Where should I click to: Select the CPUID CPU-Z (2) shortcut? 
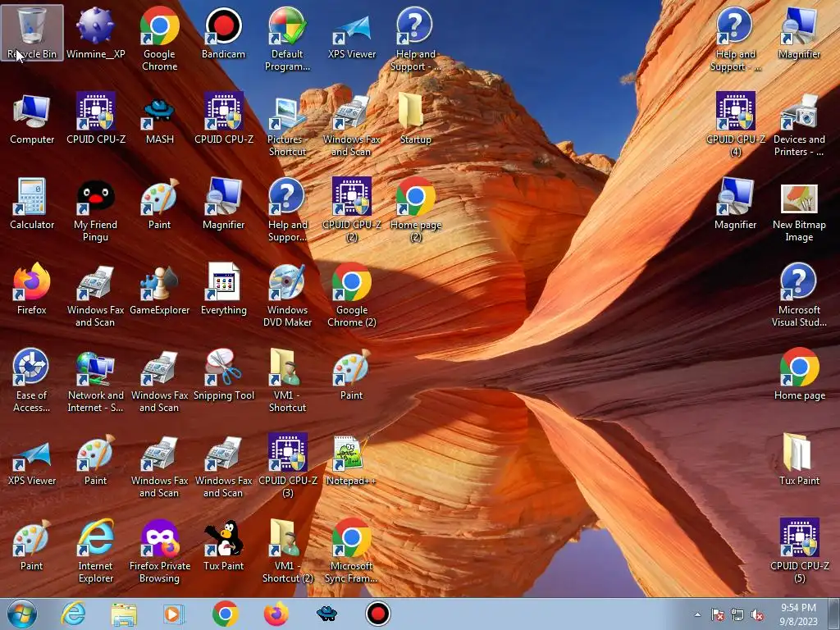[x=351, y=210]
